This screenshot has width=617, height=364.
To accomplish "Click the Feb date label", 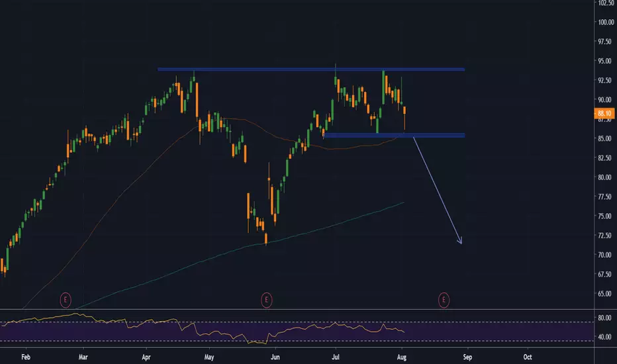I will tap(26, 357).
